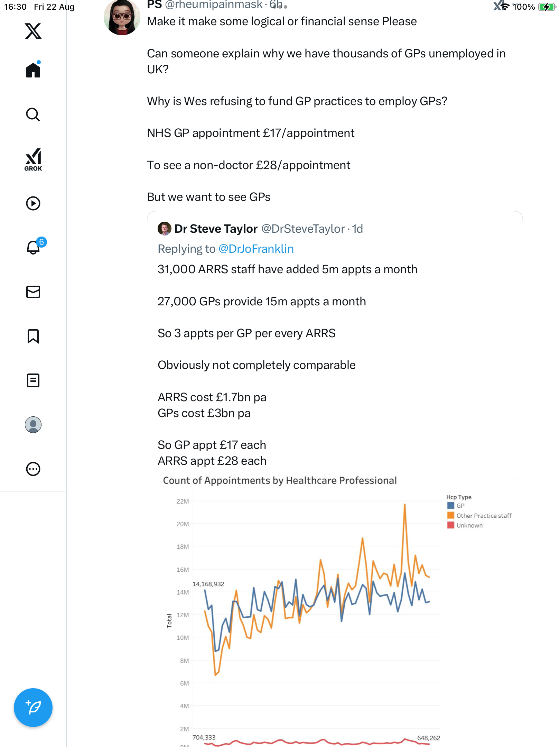This screenshot has width=560, height=747.
Task: Click the blue GP legend swatch
Action: click(x=450, y=506)
